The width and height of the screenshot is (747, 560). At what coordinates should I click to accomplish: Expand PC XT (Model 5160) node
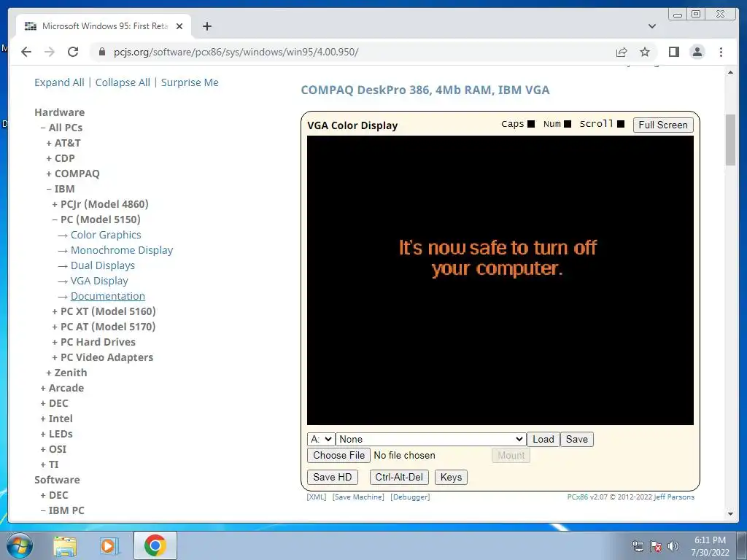(x=104, y=311)
